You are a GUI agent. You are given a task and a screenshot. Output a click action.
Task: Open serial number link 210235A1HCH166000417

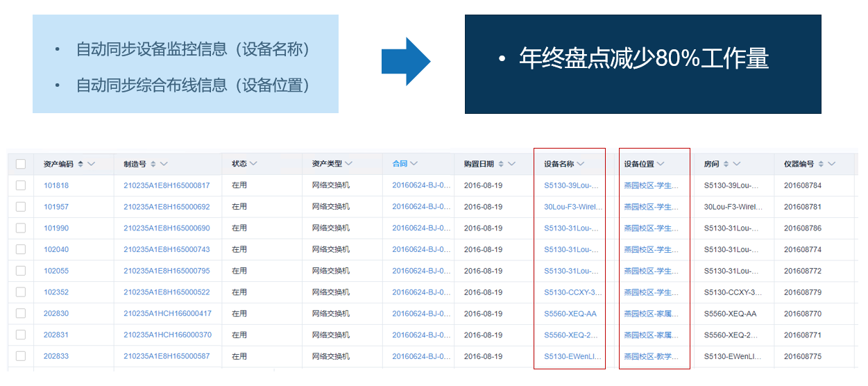(167, 313)
